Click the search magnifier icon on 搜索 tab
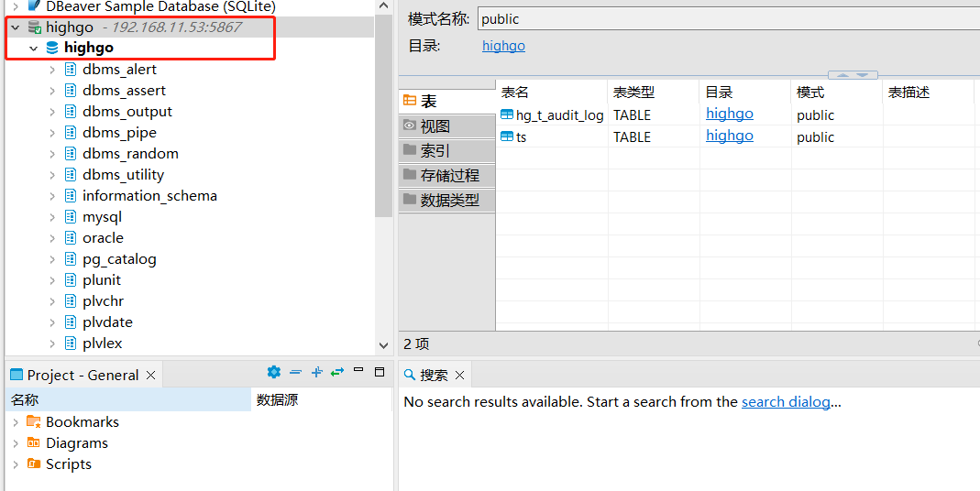 [x=410, y=375]
